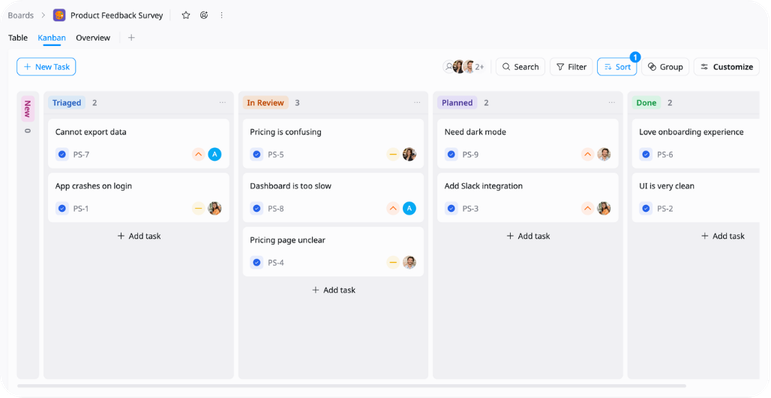
Task: Click the high priority icon on PS-8
Action: click(393, 209)
